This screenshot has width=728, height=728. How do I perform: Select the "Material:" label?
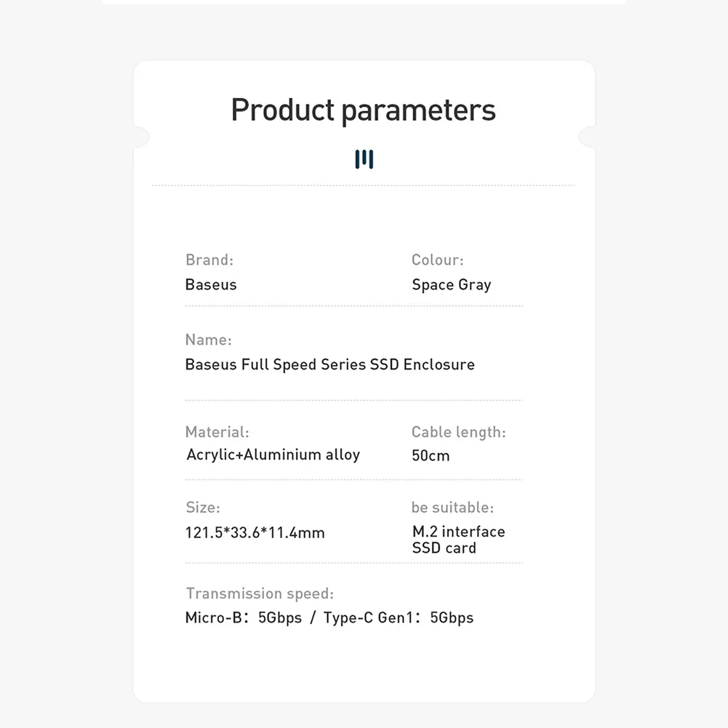(x=217, y=432)
